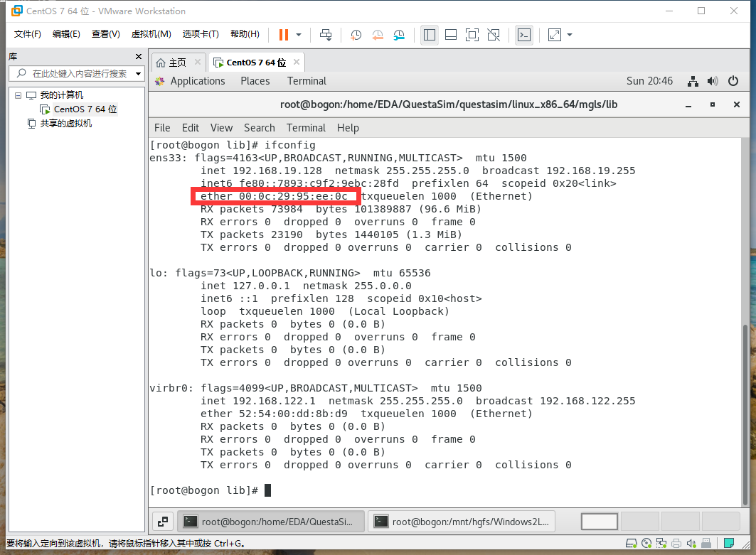Open the 帮助(H) menu
Screen dimensions: 756x555
[245, 33]
